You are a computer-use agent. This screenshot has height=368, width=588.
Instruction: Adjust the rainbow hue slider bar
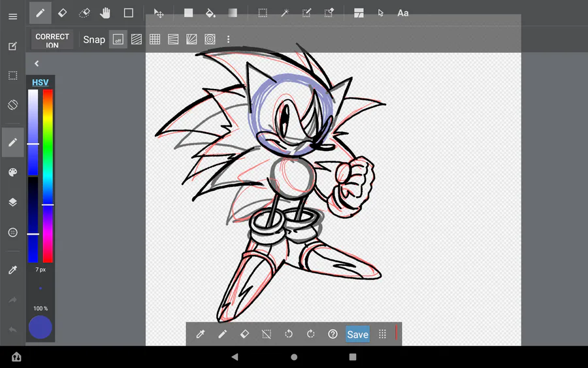48,176
